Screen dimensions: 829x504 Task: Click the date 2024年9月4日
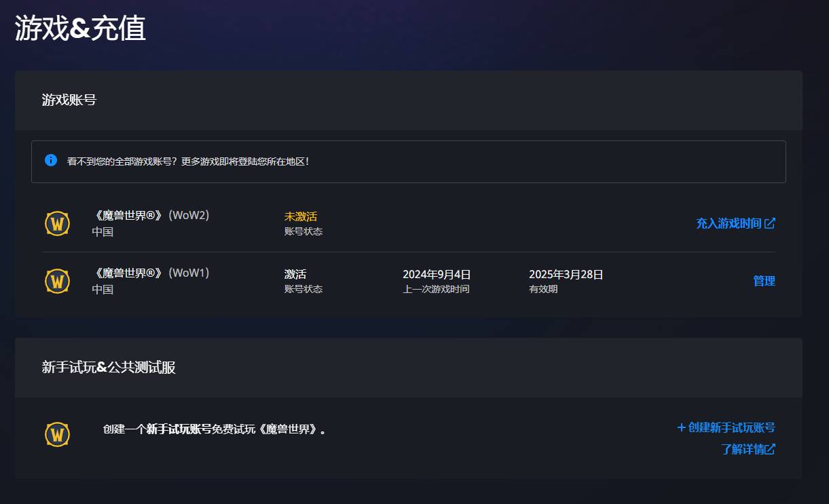click(437, 274)
